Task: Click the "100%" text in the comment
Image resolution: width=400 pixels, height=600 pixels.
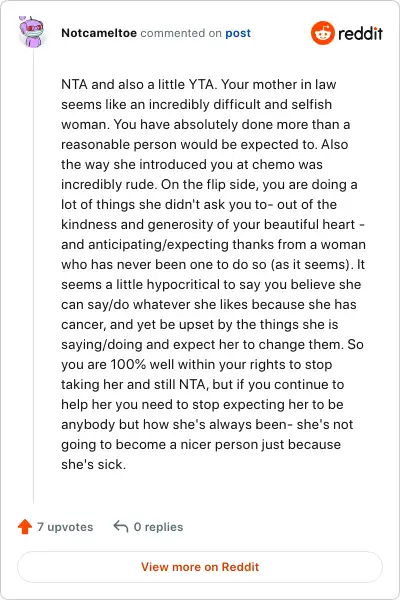Action: [128, 364]
